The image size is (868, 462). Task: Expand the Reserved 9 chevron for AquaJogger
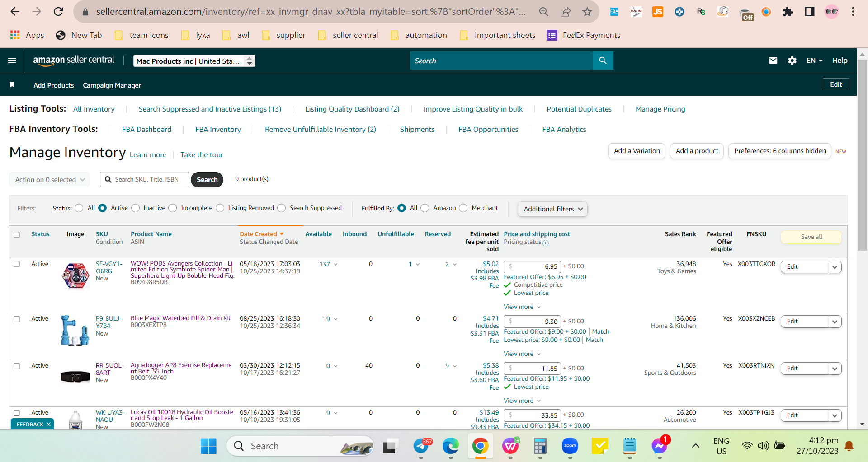pyautogui.click(x=454, y=366)
